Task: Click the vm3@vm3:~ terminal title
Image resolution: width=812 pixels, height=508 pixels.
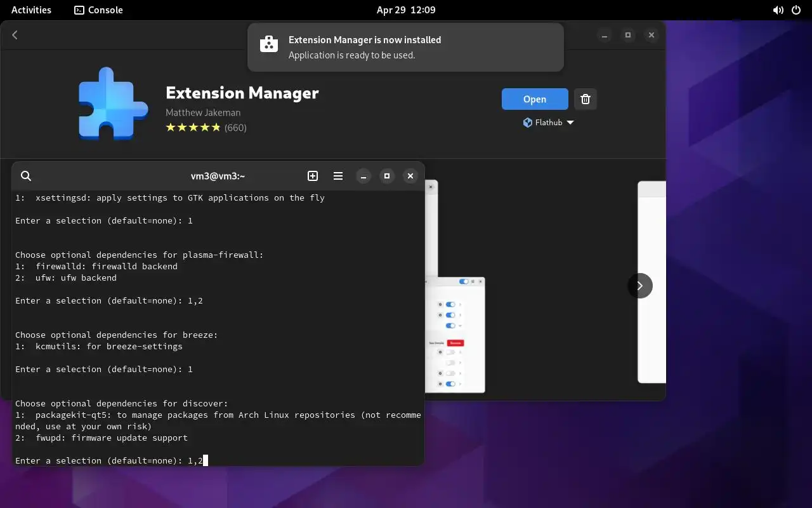Action: coord(218,176)
